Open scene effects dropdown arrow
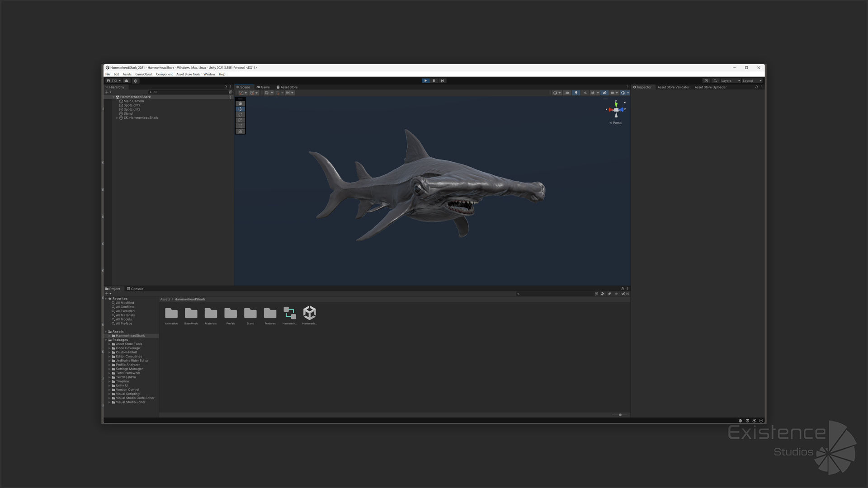This screenshot has width=868, height=488. [x=598, y=93]
